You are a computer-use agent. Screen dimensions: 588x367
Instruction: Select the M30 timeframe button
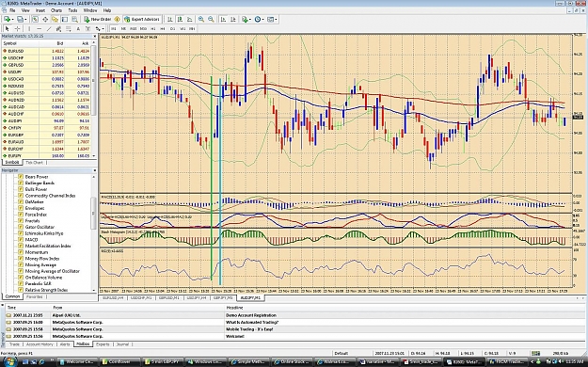click(143, 28)
